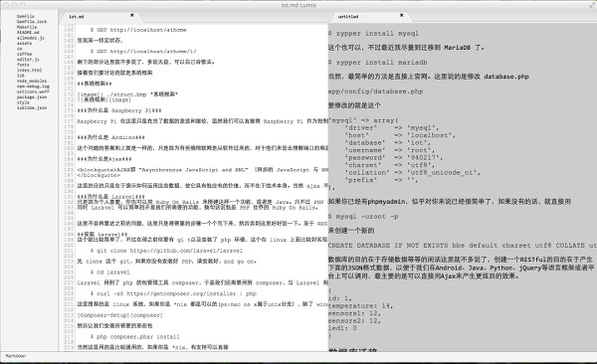The width and height of the screenshot is (597, 364).
Task: Click the '</blockquote>' closing tag line
Action: tap(99, 175)
